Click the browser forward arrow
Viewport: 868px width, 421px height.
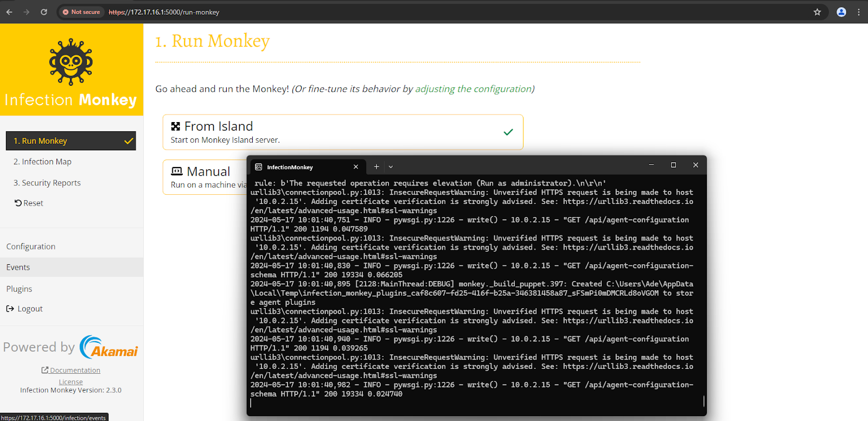tap(27, 12)
